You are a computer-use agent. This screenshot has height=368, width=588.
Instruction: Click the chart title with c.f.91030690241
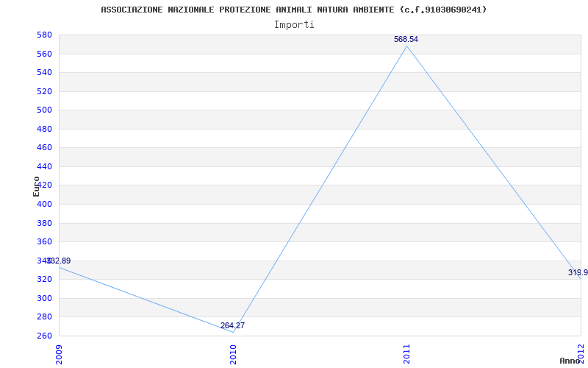(293, 10)
